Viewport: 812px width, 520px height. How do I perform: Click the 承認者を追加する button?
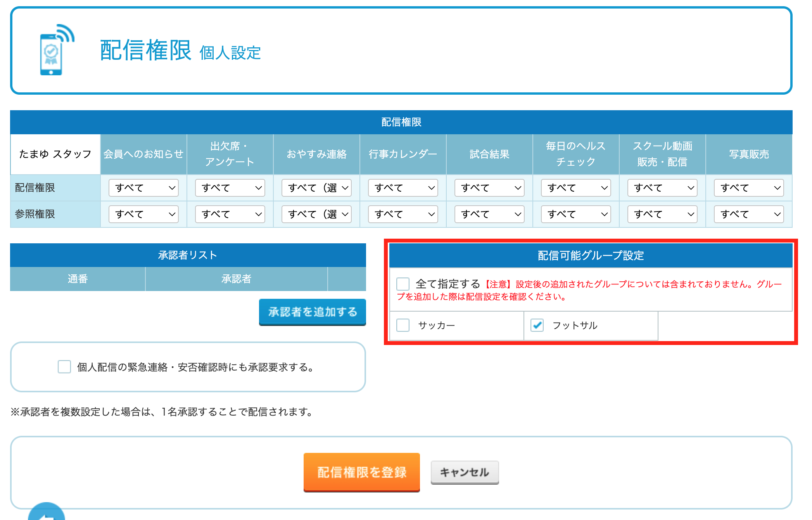point(313,312)
